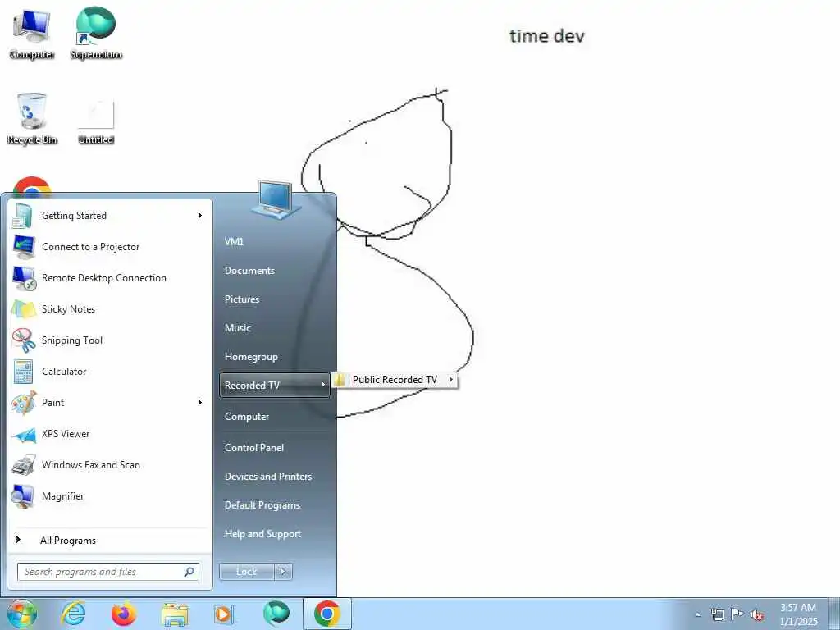Click the Lock button
The height and width of the screenshot is (630, 840).
click(x=246, y=572)
